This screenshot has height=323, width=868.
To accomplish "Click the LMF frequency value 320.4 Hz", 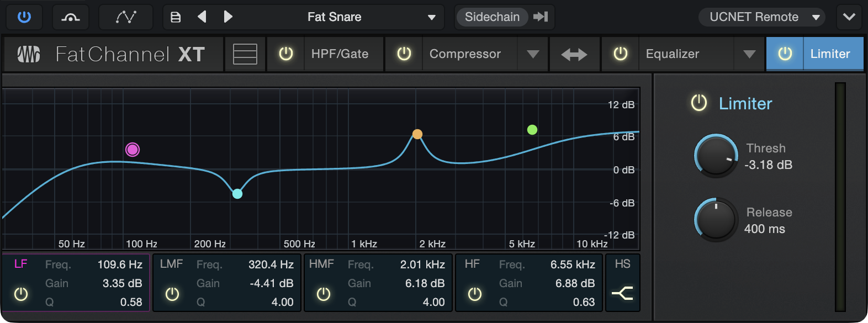I will 271,264.
